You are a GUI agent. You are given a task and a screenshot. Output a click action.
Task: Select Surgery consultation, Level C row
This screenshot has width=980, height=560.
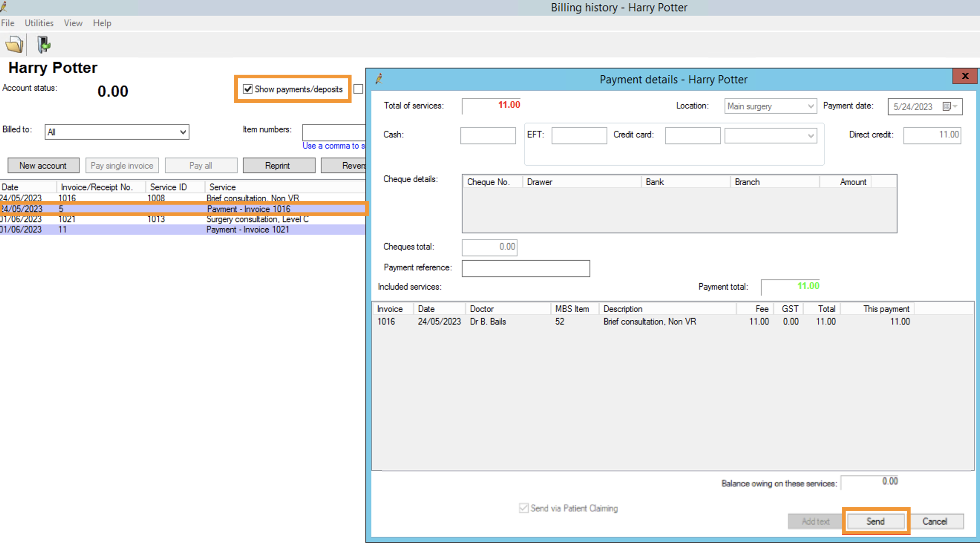[x=183, y=219]
